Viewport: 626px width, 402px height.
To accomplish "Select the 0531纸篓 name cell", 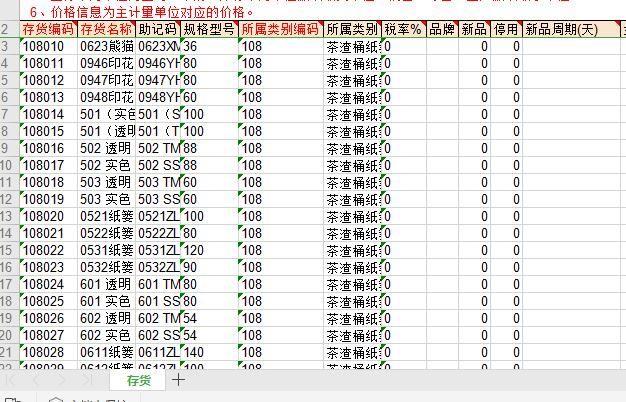I will 106,250.
